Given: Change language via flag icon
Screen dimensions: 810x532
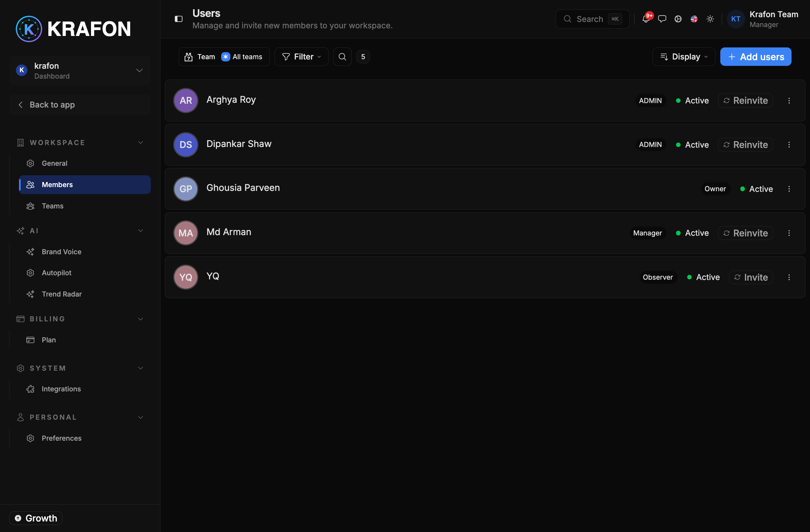Looking at the screenshot, I should tap(694, 19).
